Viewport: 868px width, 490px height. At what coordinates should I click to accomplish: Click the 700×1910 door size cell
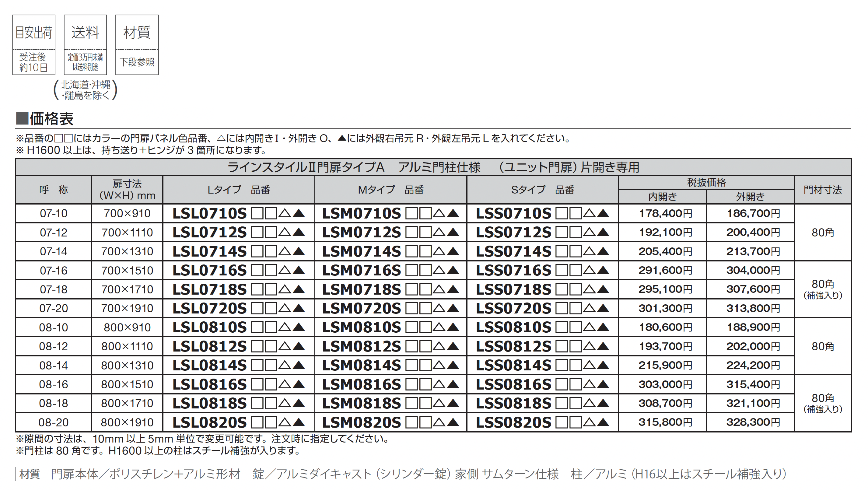(x=127, y=308)
